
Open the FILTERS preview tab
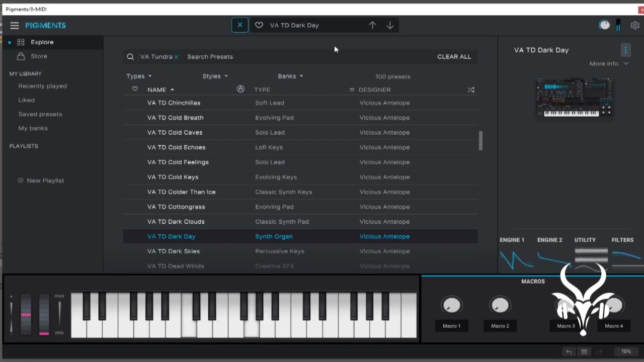pos(622,240)
